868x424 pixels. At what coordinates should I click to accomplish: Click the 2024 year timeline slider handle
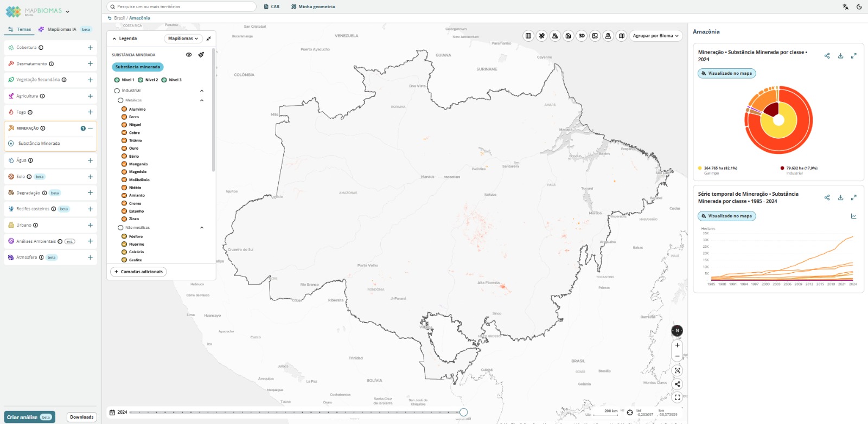(x=463, y=412)
